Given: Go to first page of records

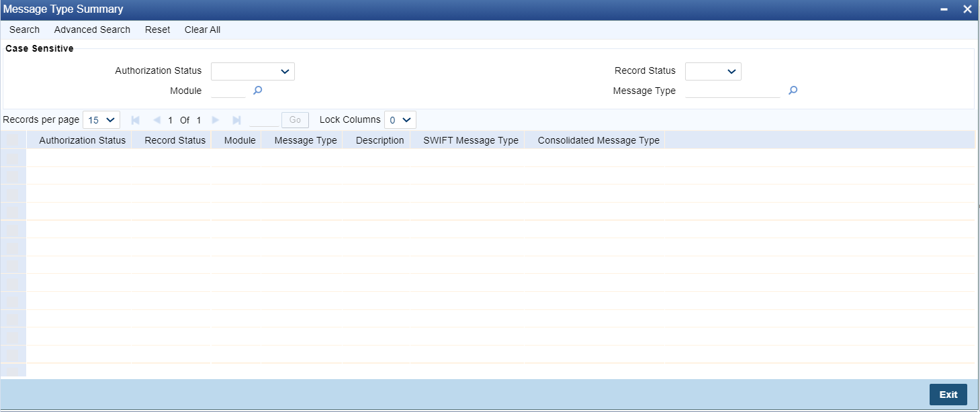Looking at the screenshot, I should pos(135,120).
